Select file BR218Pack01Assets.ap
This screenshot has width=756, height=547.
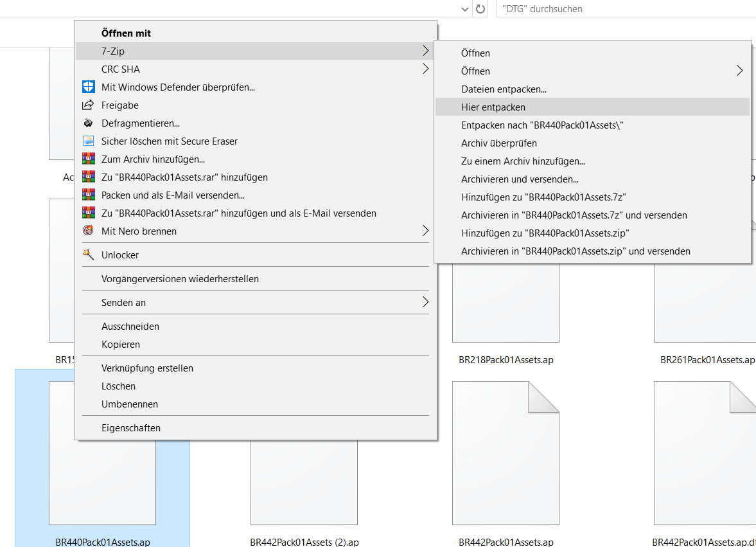tap(505, 314)
